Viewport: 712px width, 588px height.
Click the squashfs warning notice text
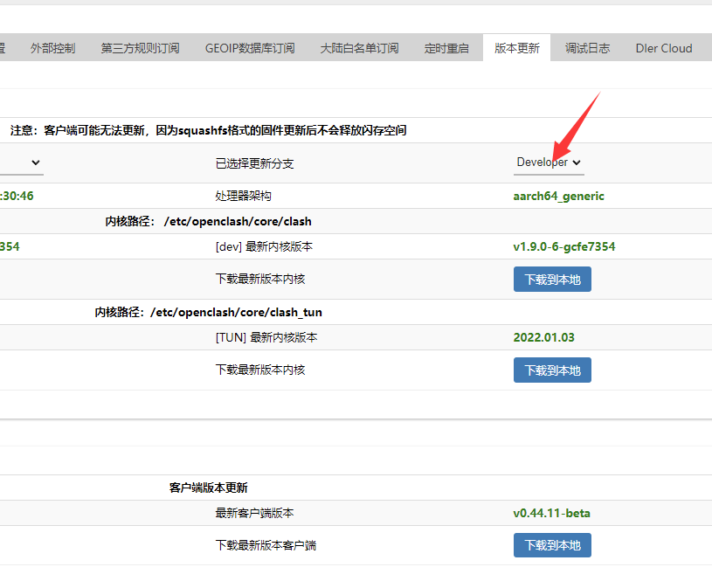point(209,131)
